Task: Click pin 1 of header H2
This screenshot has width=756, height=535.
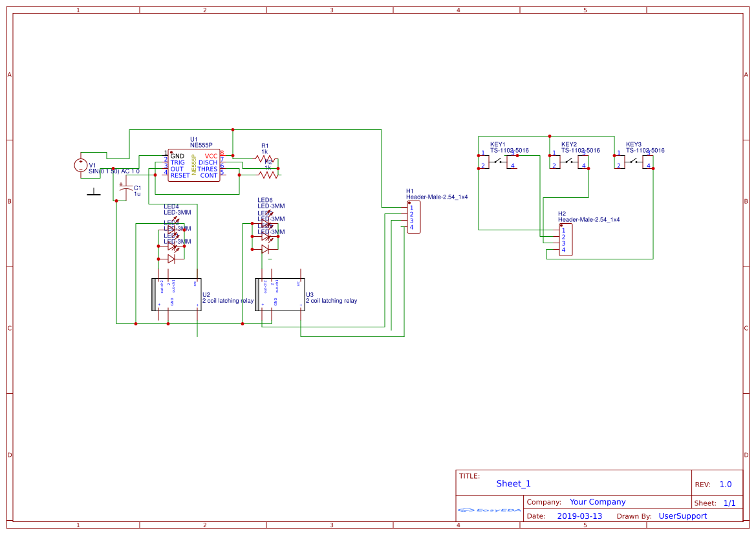Action: 563,230
